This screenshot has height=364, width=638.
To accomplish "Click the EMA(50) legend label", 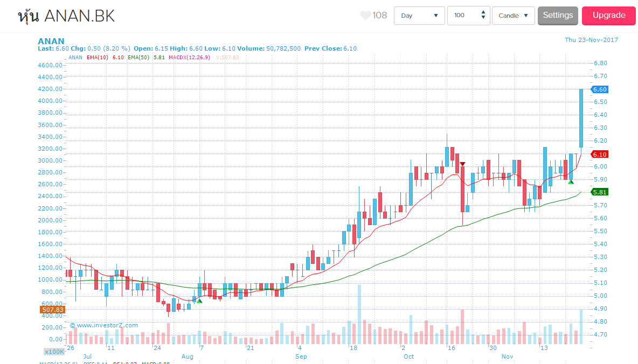I will click(x=138, y=57).
